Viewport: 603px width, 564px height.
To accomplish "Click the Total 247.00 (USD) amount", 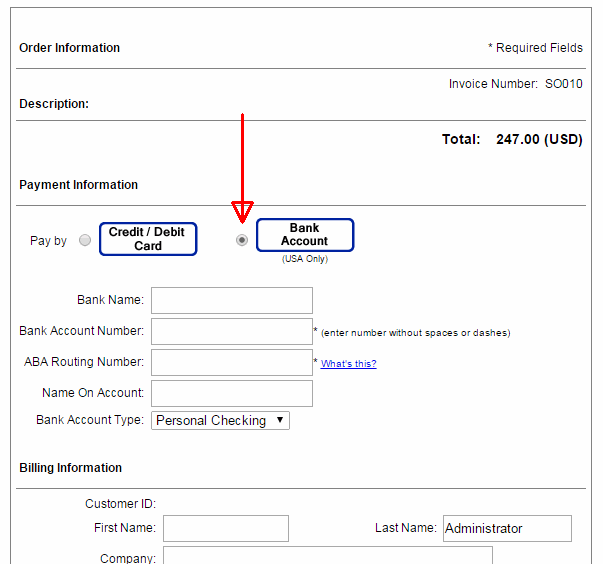I will click(539, 139).
